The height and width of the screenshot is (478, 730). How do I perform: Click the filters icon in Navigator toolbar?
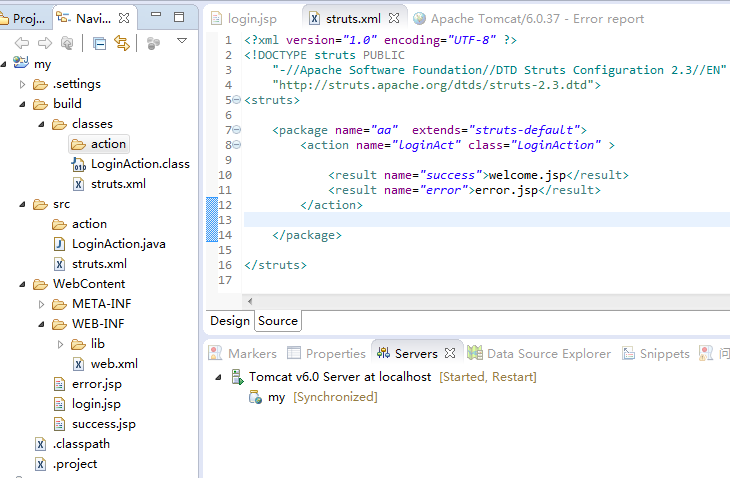153,43
